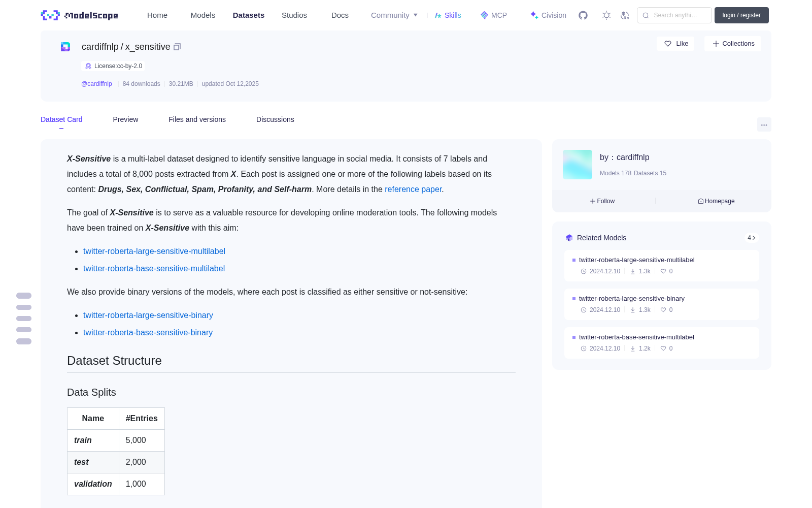The image size is (812, 508).
Task: Open the Docs menu item
Action: coord(340,15)
